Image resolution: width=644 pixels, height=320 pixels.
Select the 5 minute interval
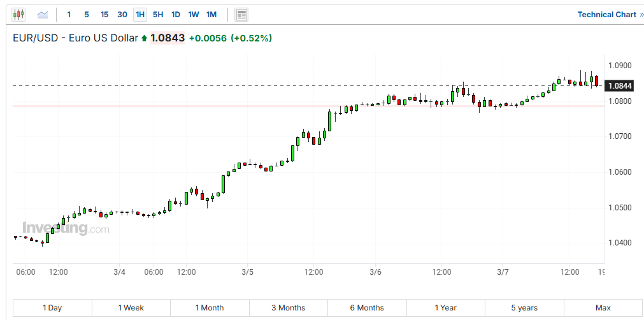[87, 14]
